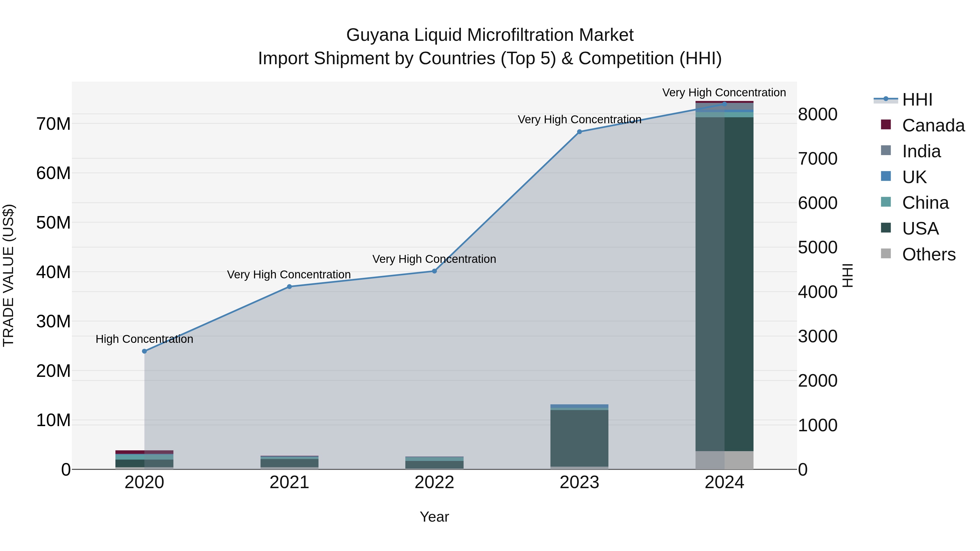This screenshot has width=980, height=551.
Task: Click 'Very High Concentration' label above 2022
Action: point(434,259)
